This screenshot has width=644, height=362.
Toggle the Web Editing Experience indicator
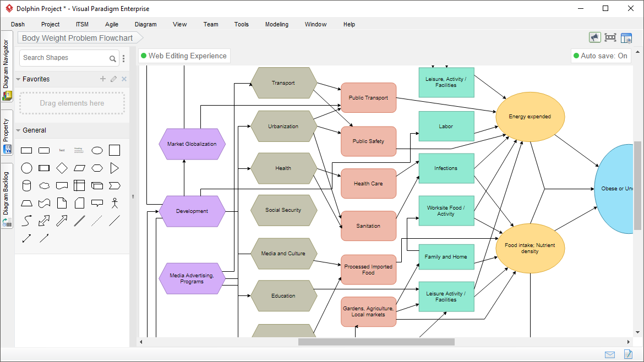184,56
